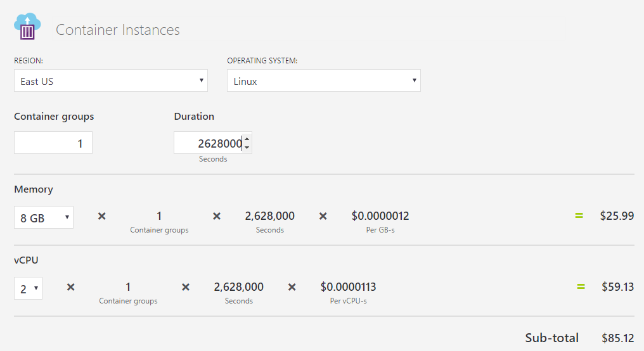Click into the Duration seconds input field
Screen dimensions: 644x351
208,143
